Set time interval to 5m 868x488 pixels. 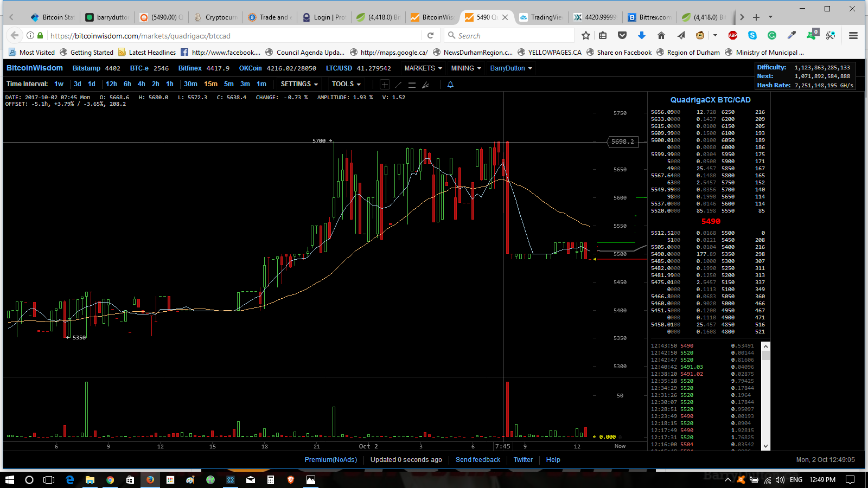[x=229, y=84]
